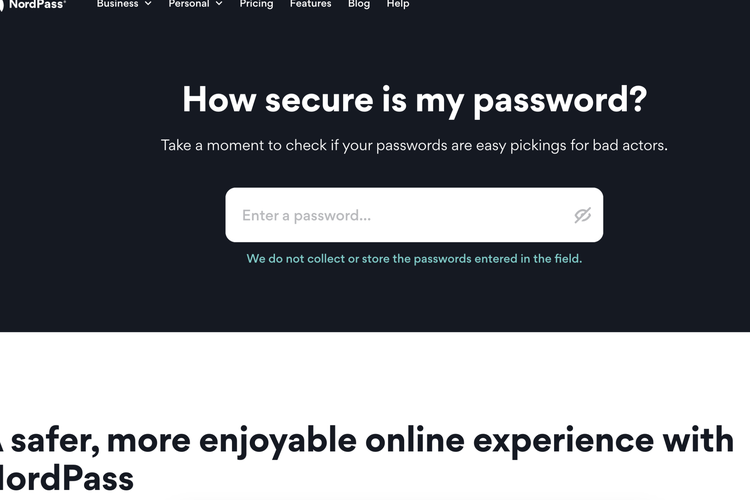Click the NordPass logo

[x=34, y=4]
